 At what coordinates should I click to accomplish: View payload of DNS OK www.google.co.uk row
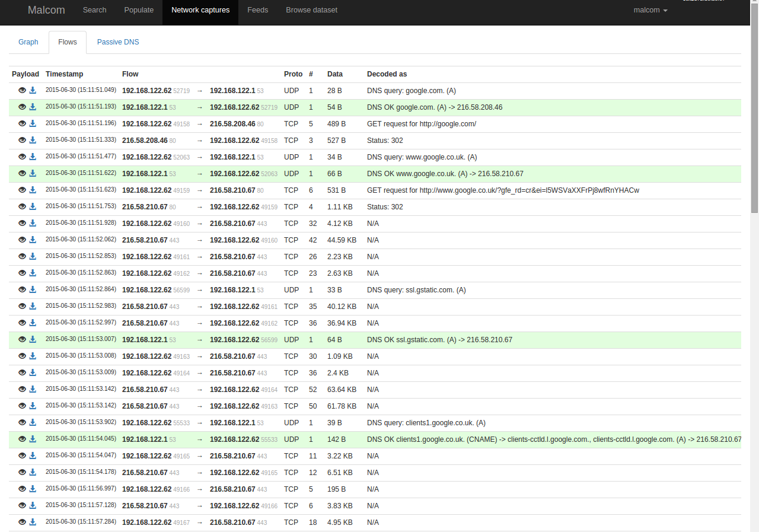22,173
